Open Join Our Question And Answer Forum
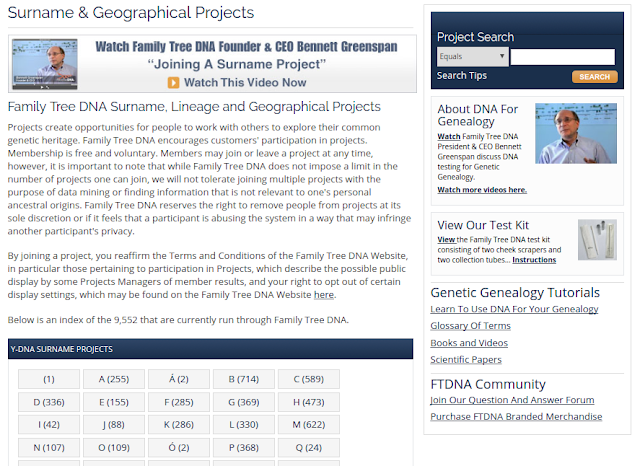 click(x=512, y=400)
